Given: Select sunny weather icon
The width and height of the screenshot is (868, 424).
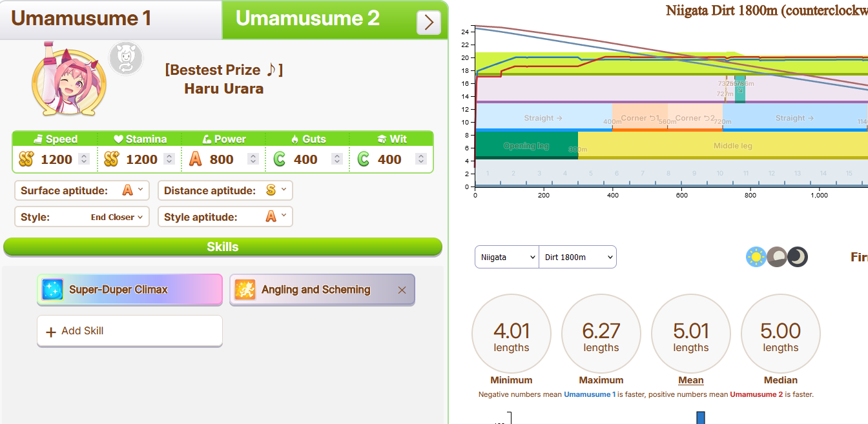Looking at the screenshot, I should tap(756, 257).
